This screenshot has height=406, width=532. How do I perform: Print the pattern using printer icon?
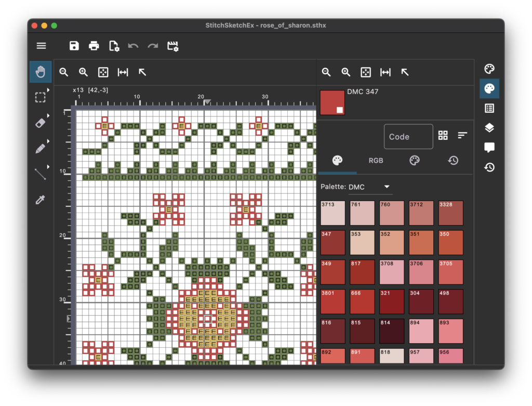[94, 46]
